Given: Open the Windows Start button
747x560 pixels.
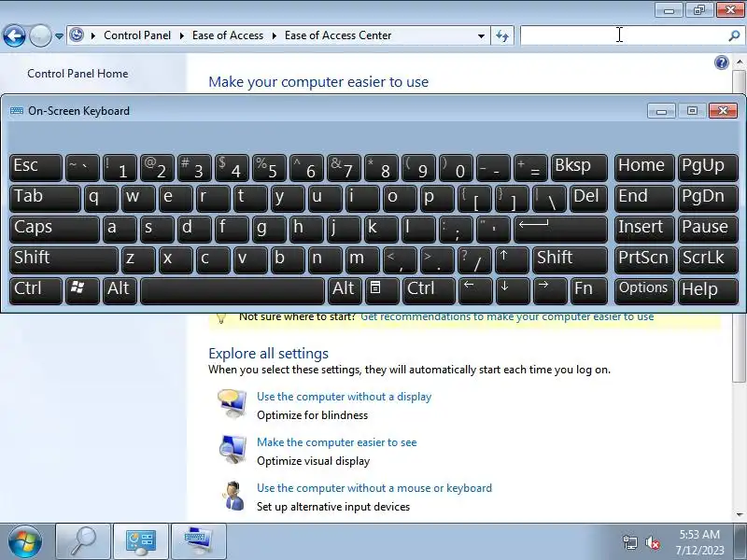Looking at the screenshot, I should click(25, 542).
